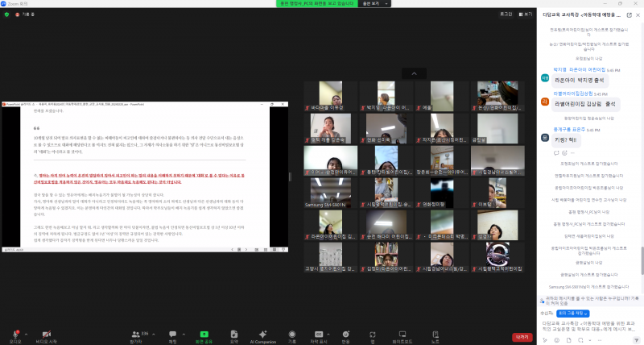Click the red 나가기 leave button
Viewport: 644px width, 345px height.
coord(522,335)
